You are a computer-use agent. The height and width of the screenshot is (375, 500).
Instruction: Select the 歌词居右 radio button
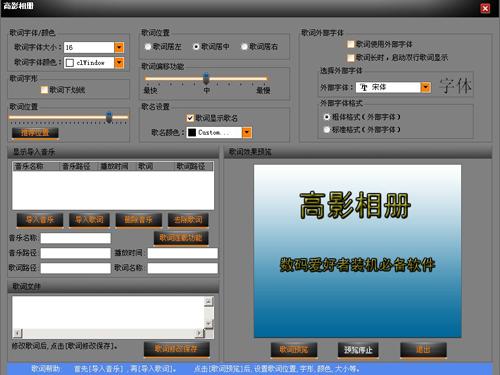pos(244,47)
